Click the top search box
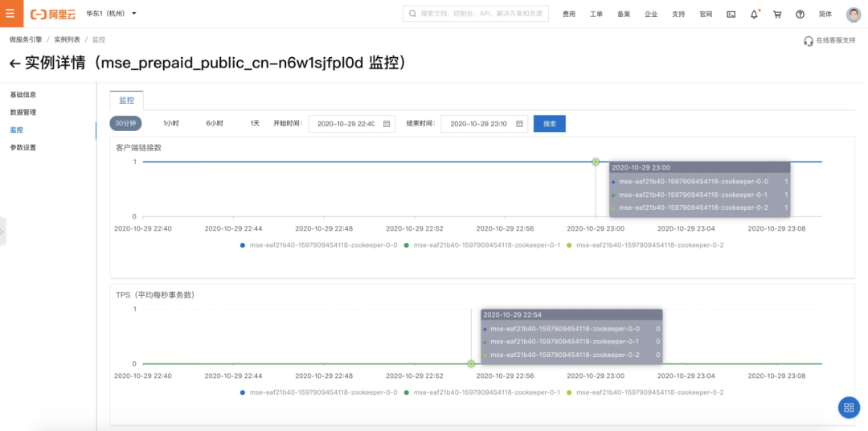 tap(476, 14)
